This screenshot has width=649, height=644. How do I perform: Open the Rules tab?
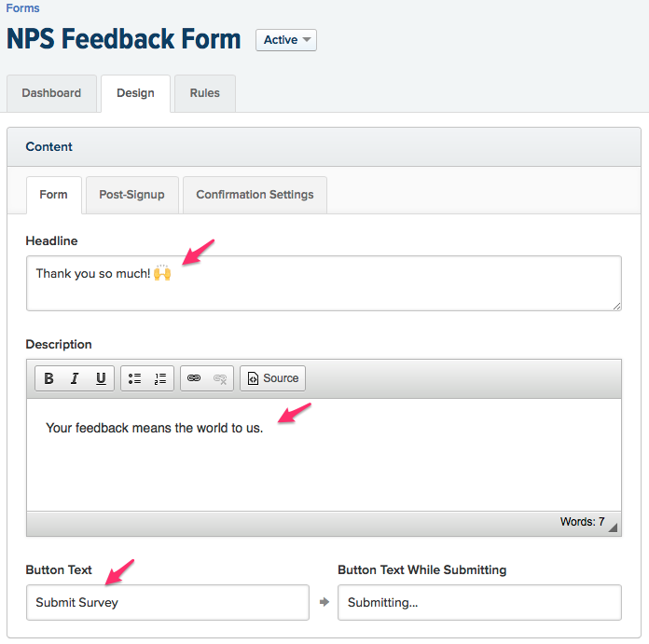coord(205,93)
